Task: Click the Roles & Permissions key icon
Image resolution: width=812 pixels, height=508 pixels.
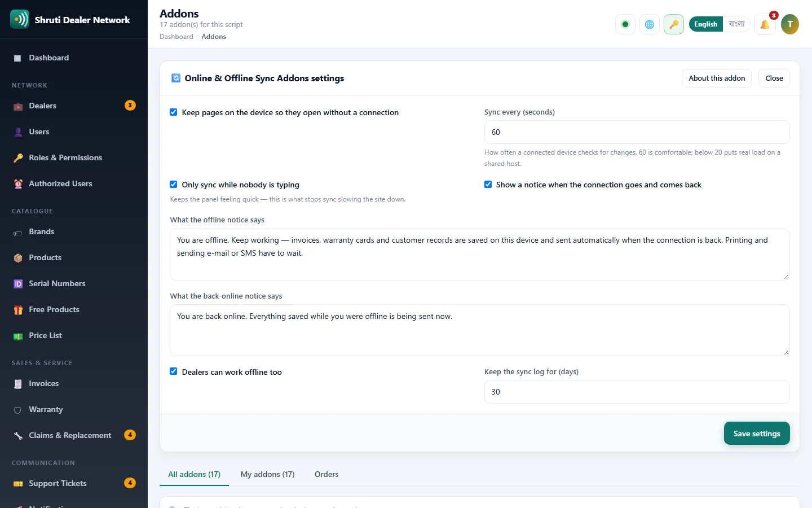Action: pos(18,158)
